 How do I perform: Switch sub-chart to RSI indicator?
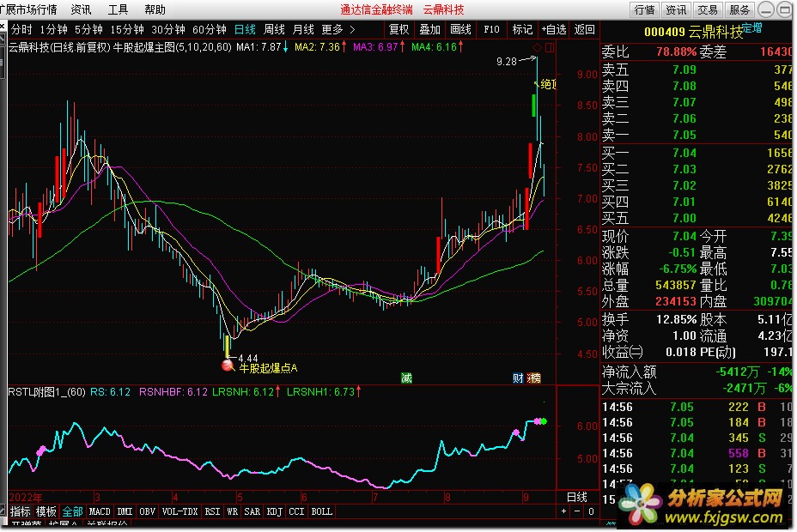click(x=212, y=511)
